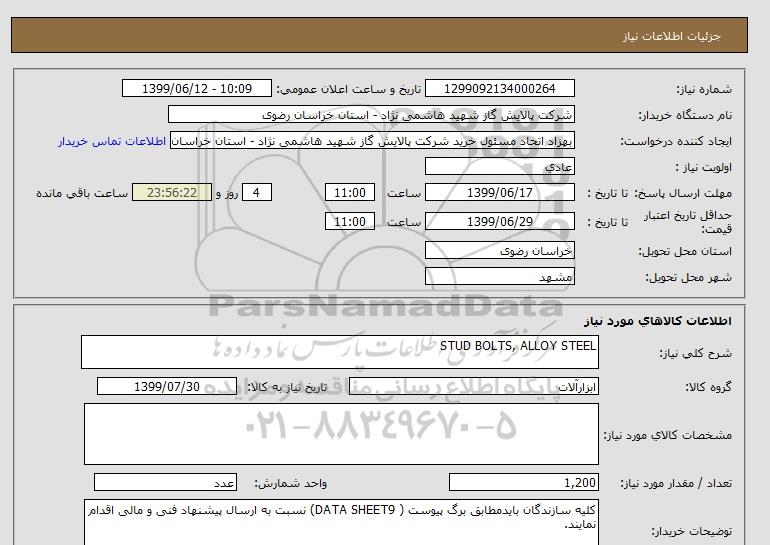Click the STUD BOLTS, ALLOY STEEL description box
Screen dimensions: 770x545
click(x=340, y=352)
